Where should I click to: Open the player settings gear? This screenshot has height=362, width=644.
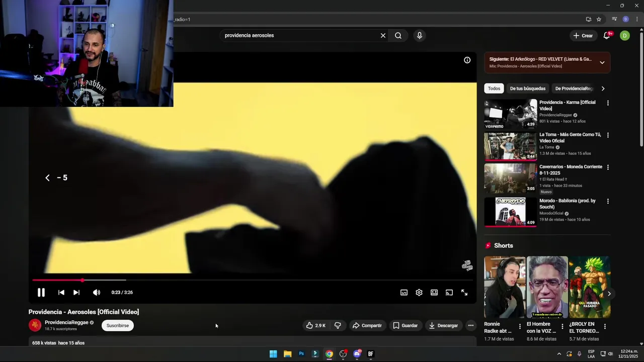pyautogui.click(x=419, y=292)
